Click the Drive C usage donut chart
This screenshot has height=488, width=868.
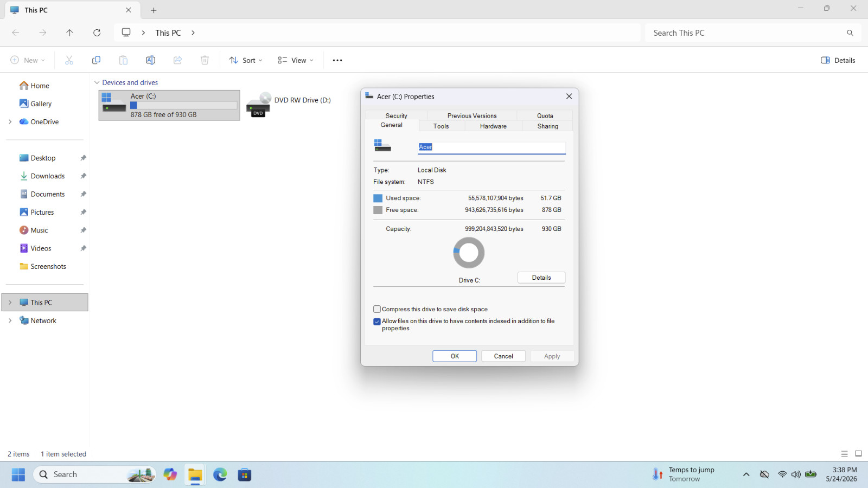click(x=469, y=253)
